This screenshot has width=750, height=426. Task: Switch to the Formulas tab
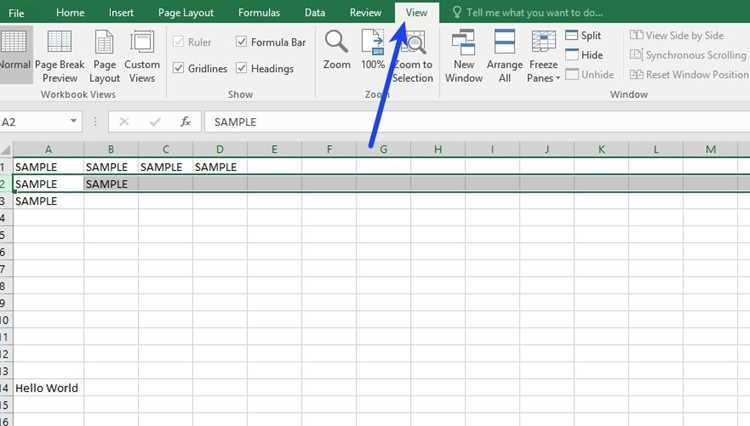point(259,13)
